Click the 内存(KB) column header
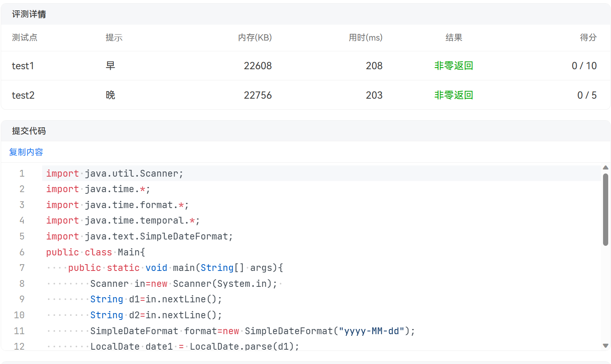This screenshot has width=611, height=364. coord(255,37)
